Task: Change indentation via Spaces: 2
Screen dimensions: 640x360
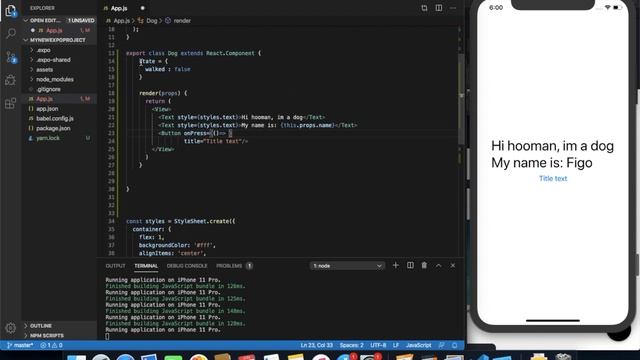Action: 351,345
